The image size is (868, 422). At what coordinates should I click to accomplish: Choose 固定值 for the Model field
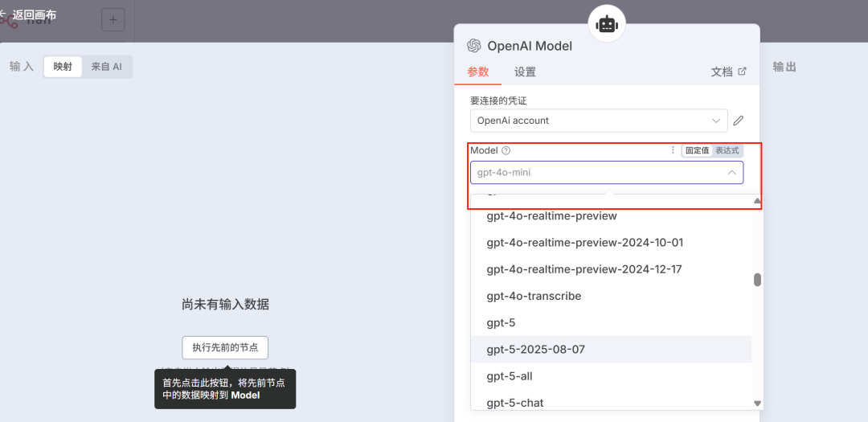point(698,150)
